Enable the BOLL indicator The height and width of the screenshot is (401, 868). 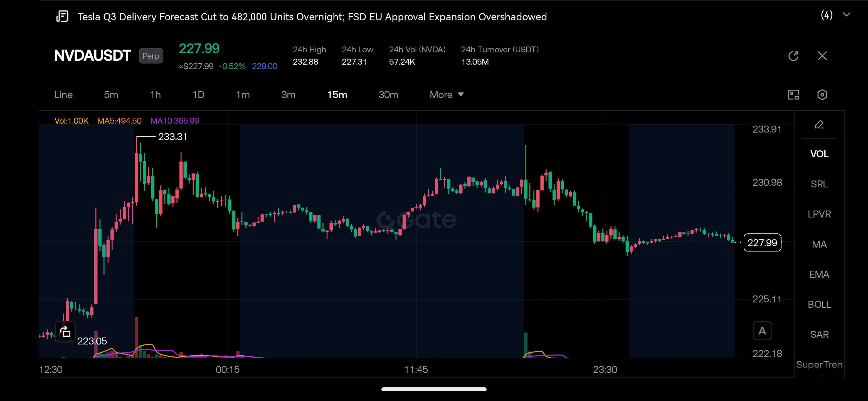[x=819, y=304]
